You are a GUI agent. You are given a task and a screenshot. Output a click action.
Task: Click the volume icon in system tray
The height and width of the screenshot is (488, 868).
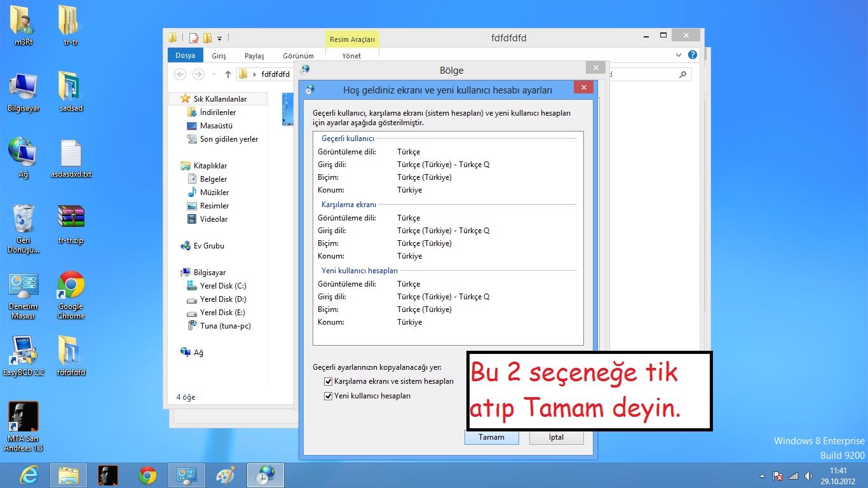pyautogui.click(x=808, y=476)
